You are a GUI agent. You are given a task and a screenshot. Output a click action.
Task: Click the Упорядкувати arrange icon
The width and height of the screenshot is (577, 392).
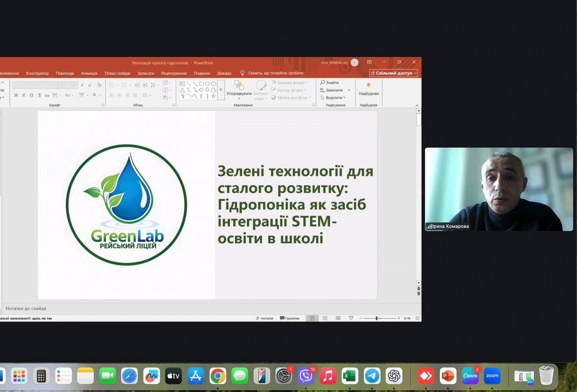[x=239, y=86]
